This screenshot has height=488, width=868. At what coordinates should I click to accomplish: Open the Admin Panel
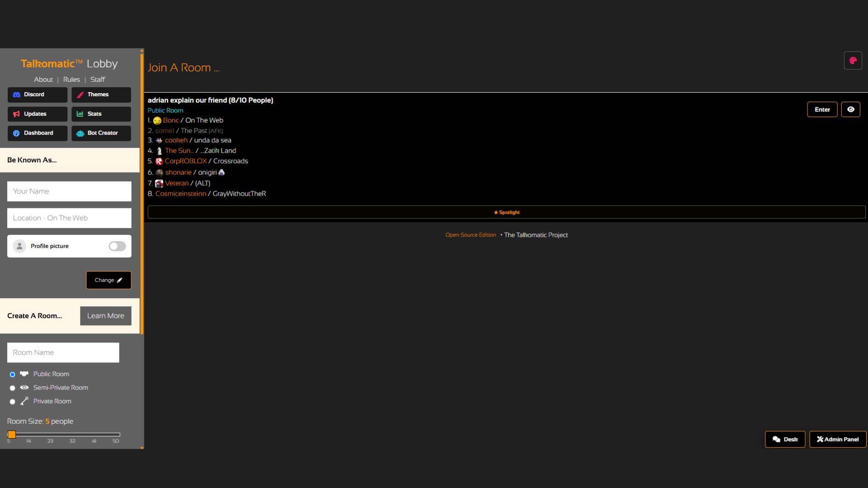click(838, 439)
